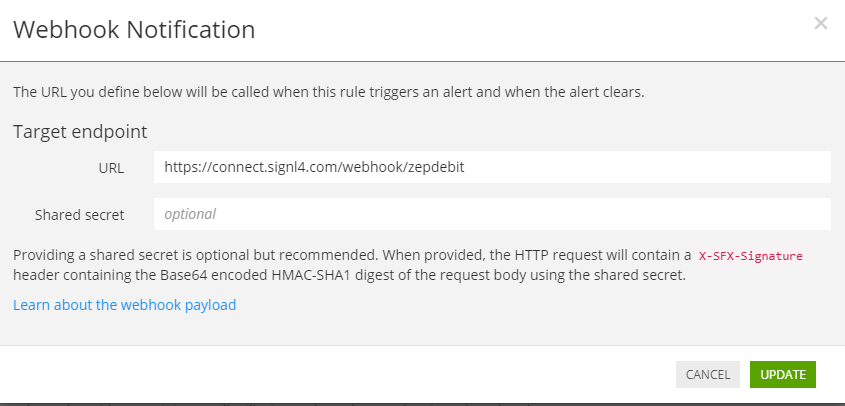Click the green divider under dialog title
This screenshot has height=406, width=845.
click(x=422, y=61)
